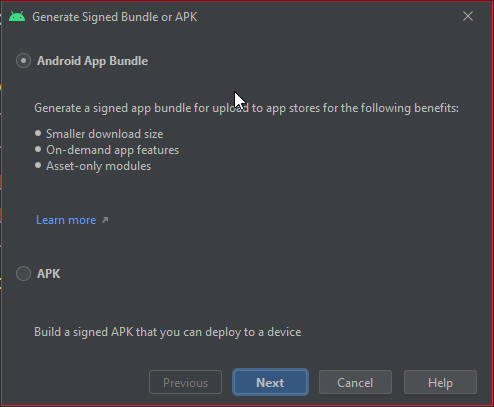The height and width of the screenshot is (407, 494).
Task: Select the Android App Bundle radio button
Action: pyautogui.click(x=23, y=61)
